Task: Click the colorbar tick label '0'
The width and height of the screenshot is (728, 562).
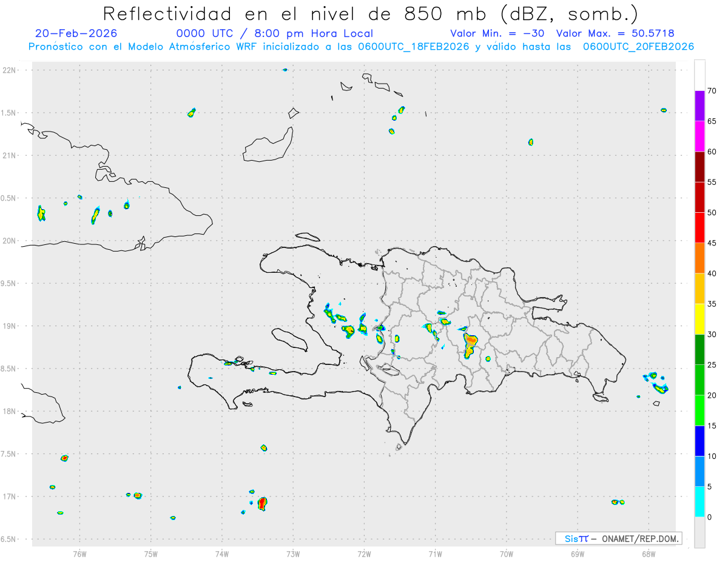Action: [710, 517]
